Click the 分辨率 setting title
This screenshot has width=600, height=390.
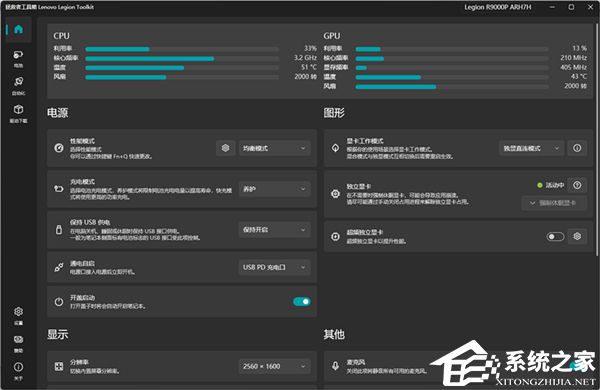[x=79, y=362]
